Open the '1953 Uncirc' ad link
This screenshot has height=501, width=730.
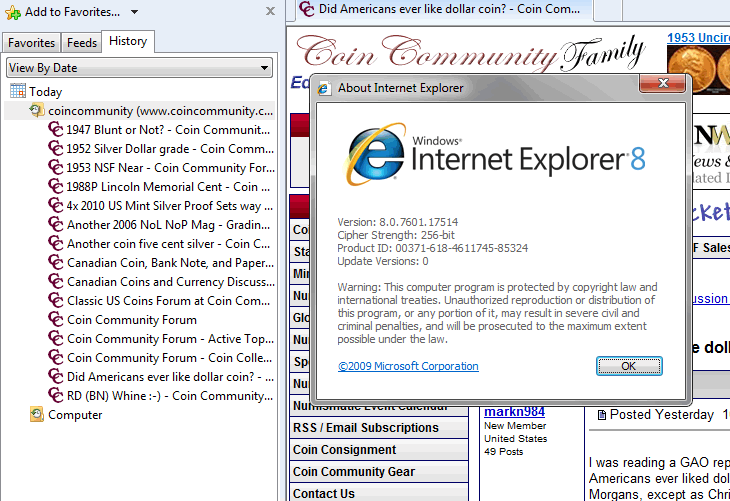pyautogui.click(x=698, y=38)
